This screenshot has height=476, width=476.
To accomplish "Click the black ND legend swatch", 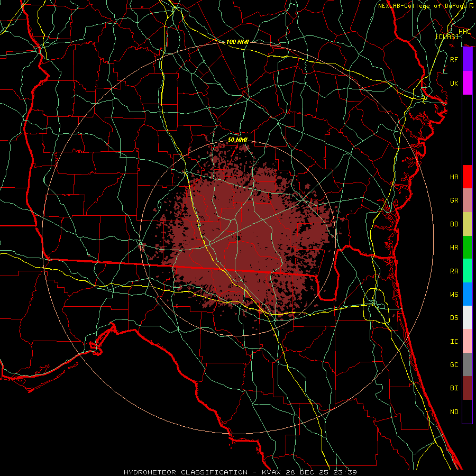I will point(467,411).
